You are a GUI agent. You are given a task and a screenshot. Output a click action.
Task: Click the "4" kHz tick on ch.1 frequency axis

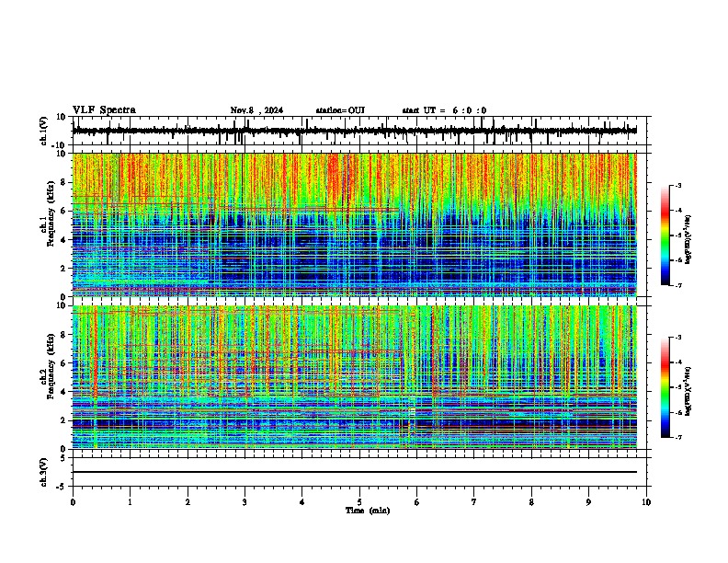(64, 240)
